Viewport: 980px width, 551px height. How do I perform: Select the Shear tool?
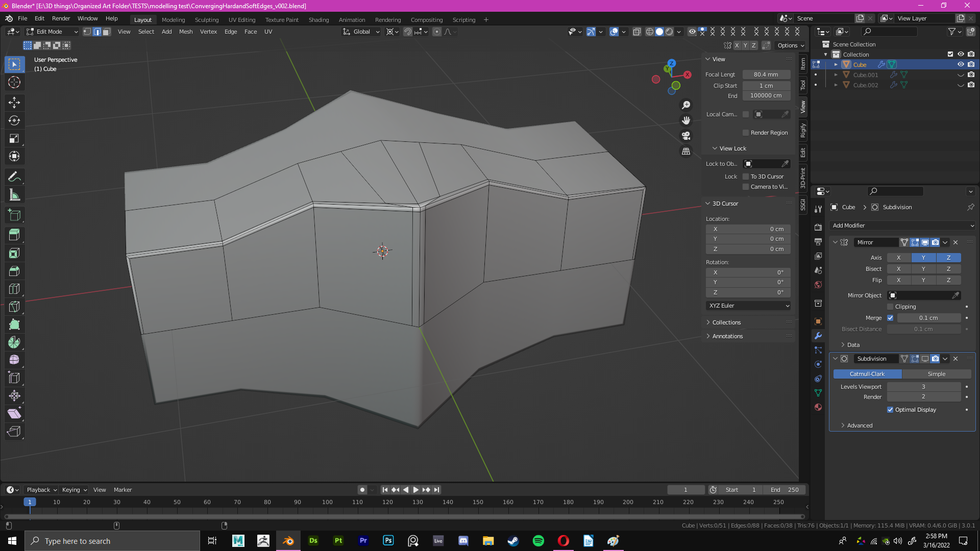(x=14, y=414)
